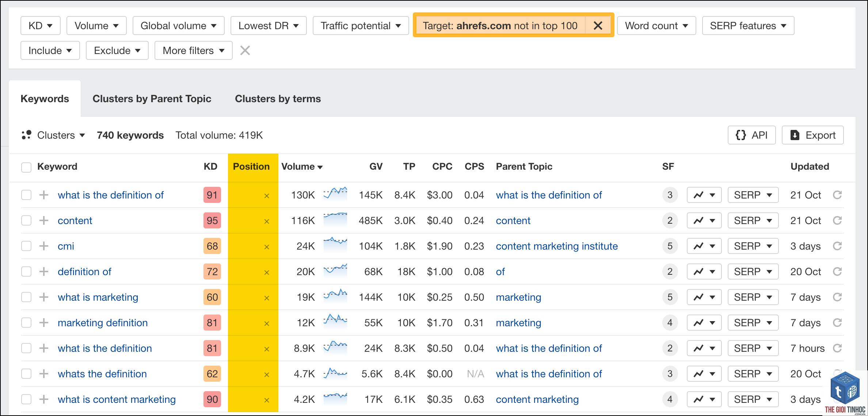The height and width of the screenshot is (416, 868).
Task: Open 'content marketing institute' parent topic link
Action: [x=557, y=246]
